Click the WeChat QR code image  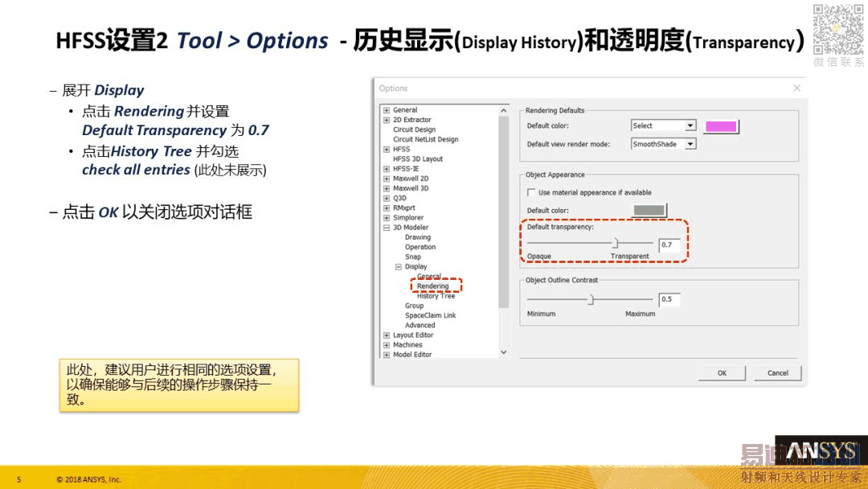pos(838,29)
